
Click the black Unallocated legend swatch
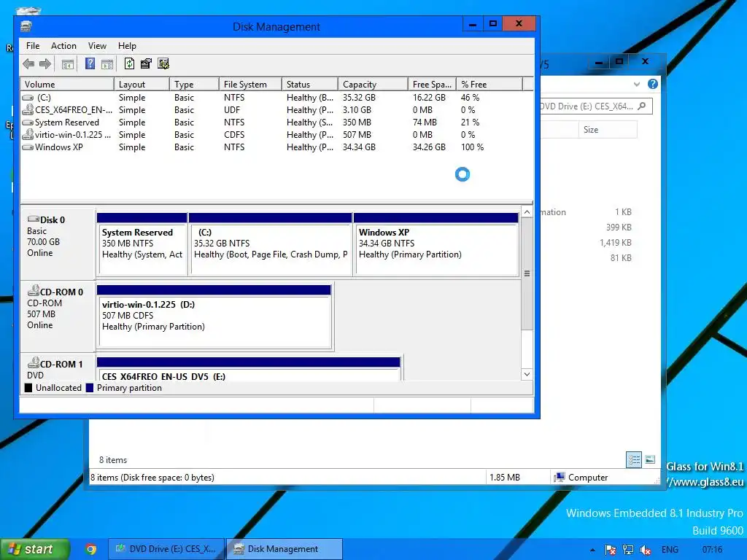(28, 388)
